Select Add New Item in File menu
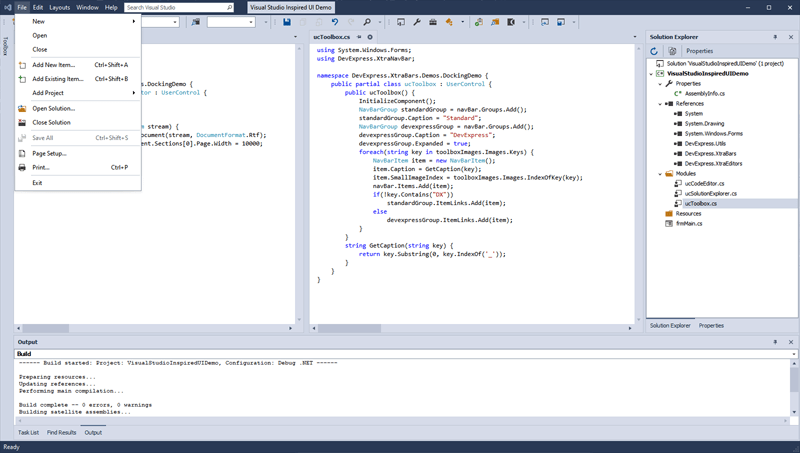Image resolution: width=800 pixels, height=453 pixels. point(78,65)
